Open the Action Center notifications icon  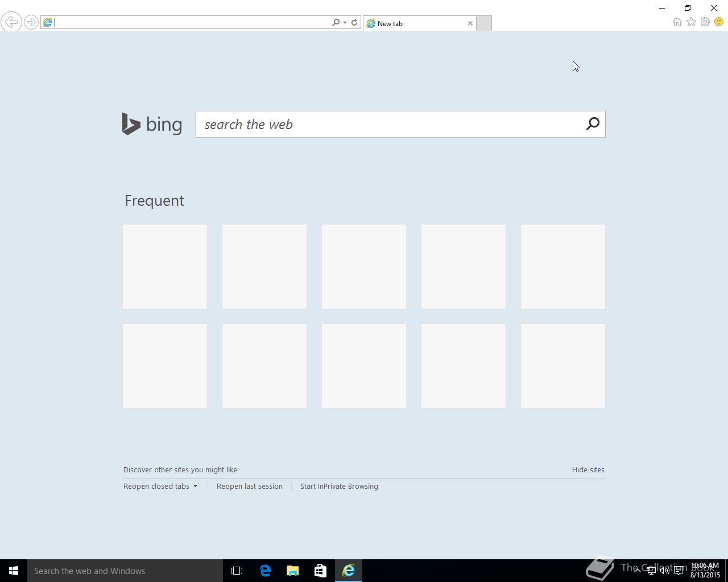[x=679, y=571]
